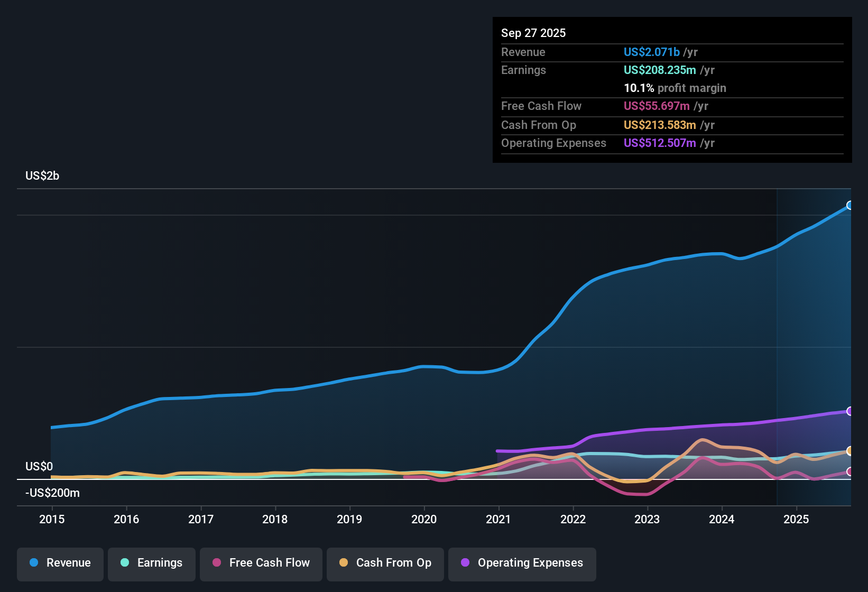
Task: Click the orange Cash From Op legend dot
Action: [343, 563]
